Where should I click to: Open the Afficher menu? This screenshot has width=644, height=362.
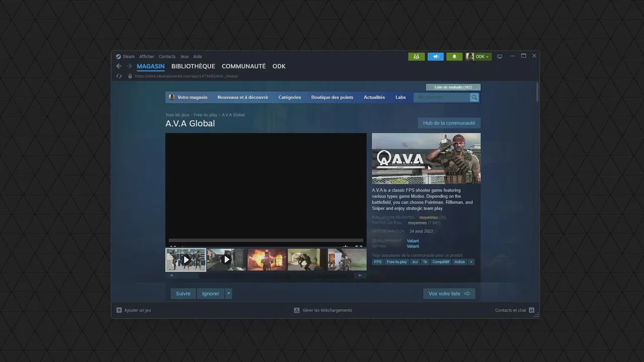pyautogui.click(x=147, y=57)
